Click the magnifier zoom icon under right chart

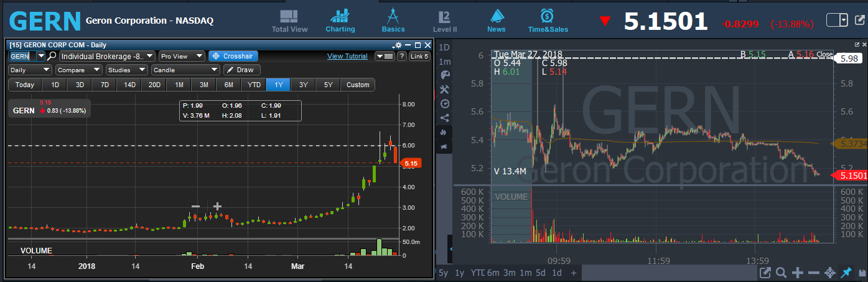781,273
